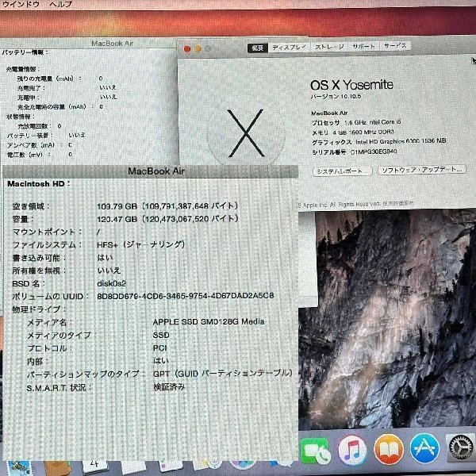Screen dimensions: 476x476
Task: Click the OS X Yosemite X logo
Action: (246, 133)
